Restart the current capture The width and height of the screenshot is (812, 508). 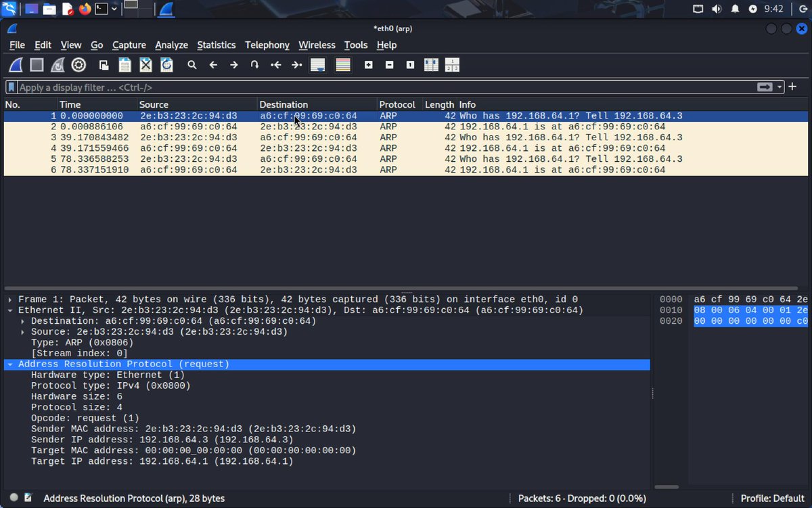[58, 65]
